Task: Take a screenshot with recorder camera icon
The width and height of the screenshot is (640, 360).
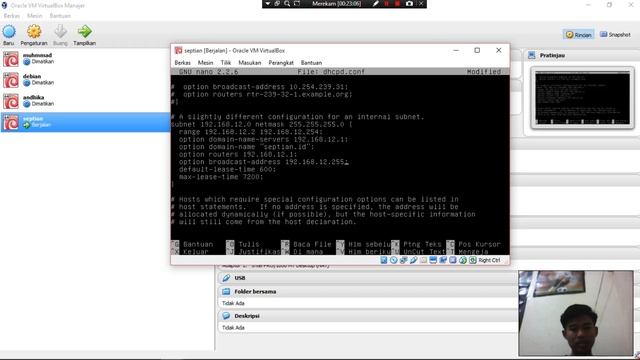Action: point(409,4)
